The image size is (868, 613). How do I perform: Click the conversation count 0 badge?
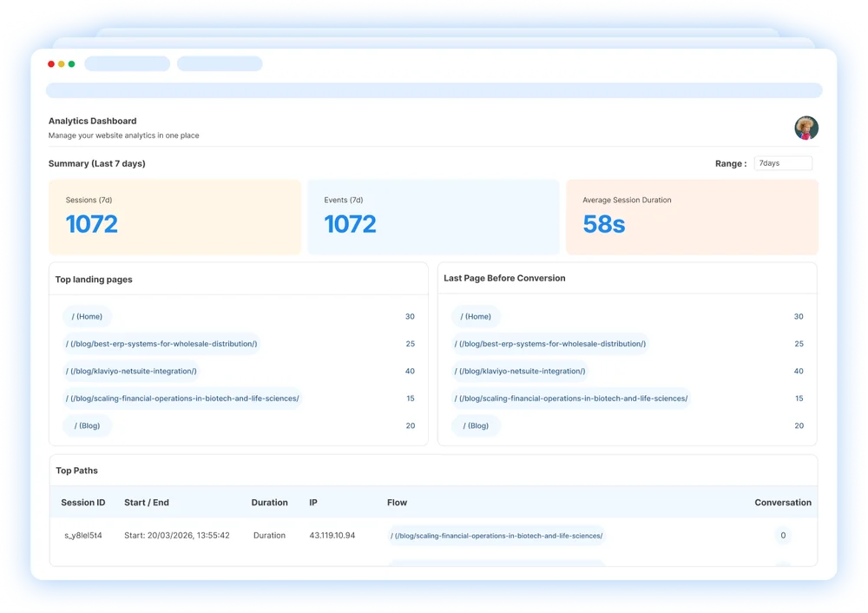783,536
